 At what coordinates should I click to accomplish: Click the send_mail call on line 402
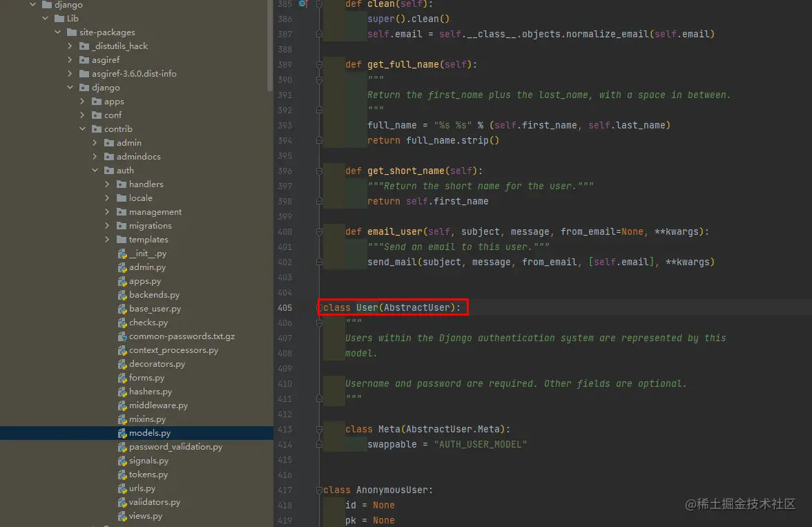[x=392, y=262]
